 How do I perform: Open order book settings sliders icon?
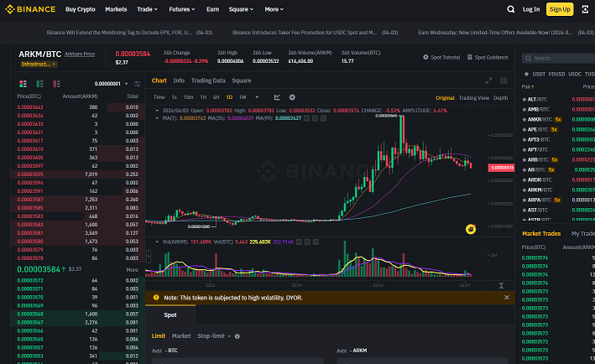pos(138,84)
